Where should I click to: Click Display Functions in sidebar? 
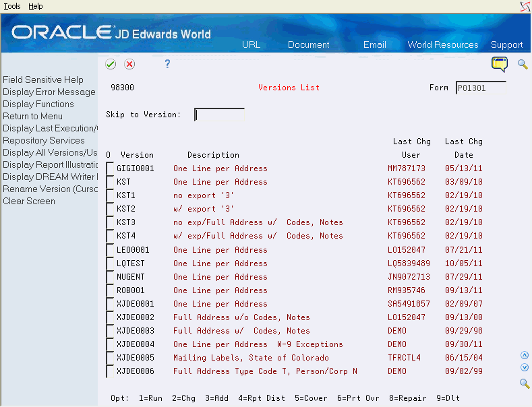click(38, 104)
